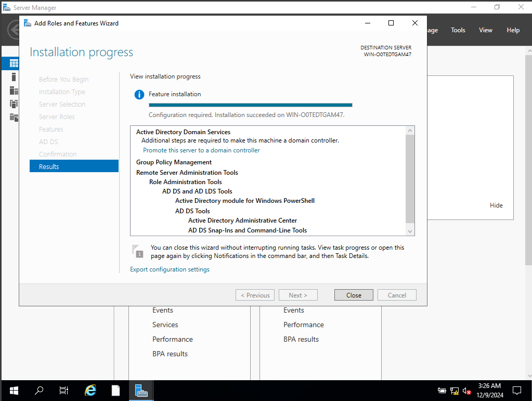Open the AD DS role sidebar icon

(14, 104)
